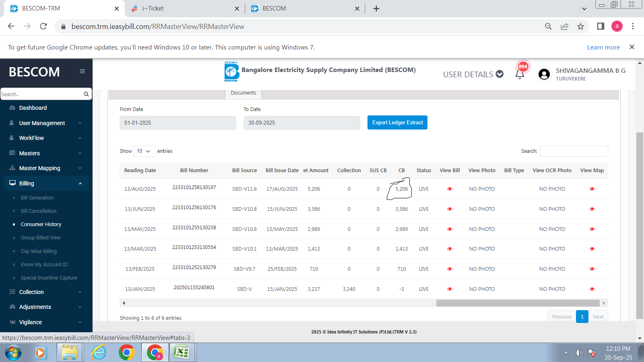The image size is (644, 362).
Task: Click the notification bell icon
Action: tap(520, 74)
